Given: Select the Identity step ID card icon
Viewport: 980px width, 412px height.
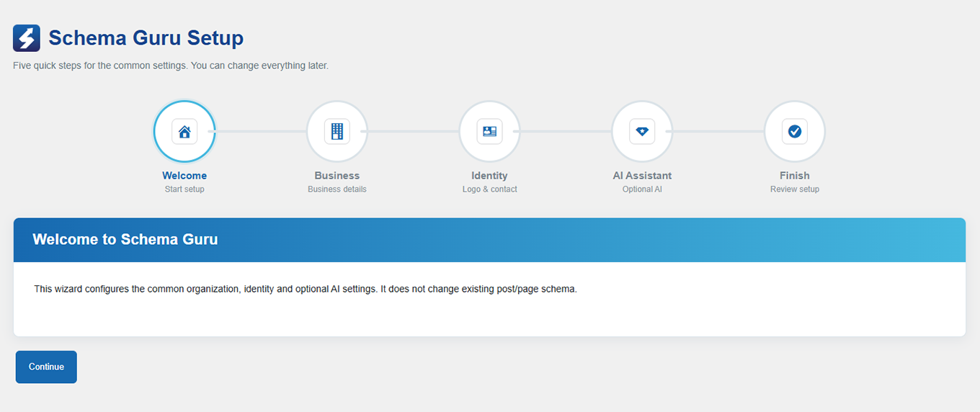Looking at the screenshot, I should click(490, 132).
